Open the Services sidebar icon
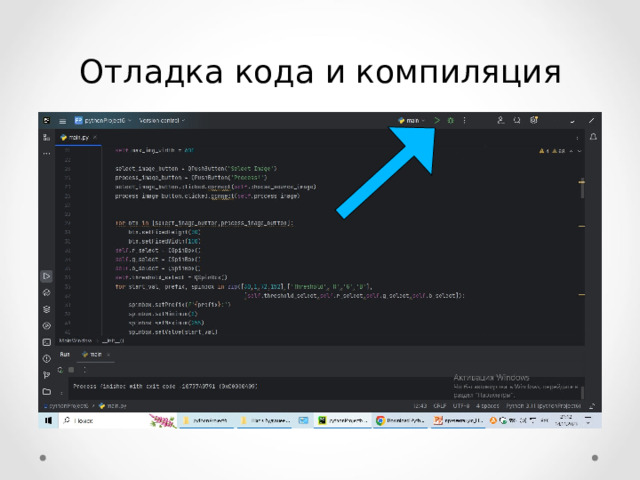 point(47,326)
